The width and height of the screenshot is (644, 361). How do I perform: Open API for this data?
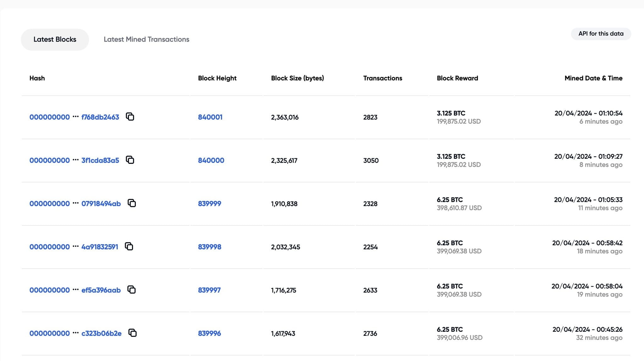[x=601, y=34]
